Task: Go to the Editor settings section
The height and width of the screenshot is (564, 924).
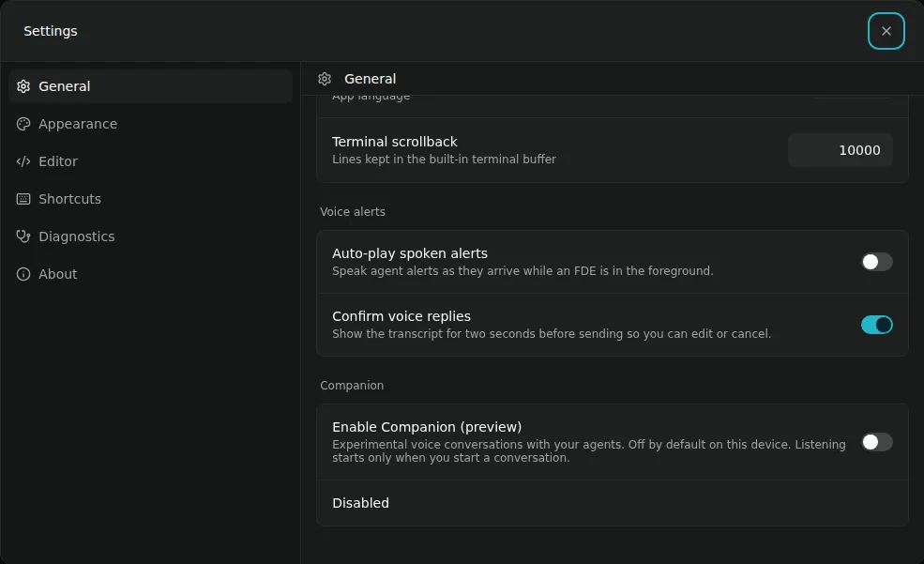Action: [x=151, y=161]
